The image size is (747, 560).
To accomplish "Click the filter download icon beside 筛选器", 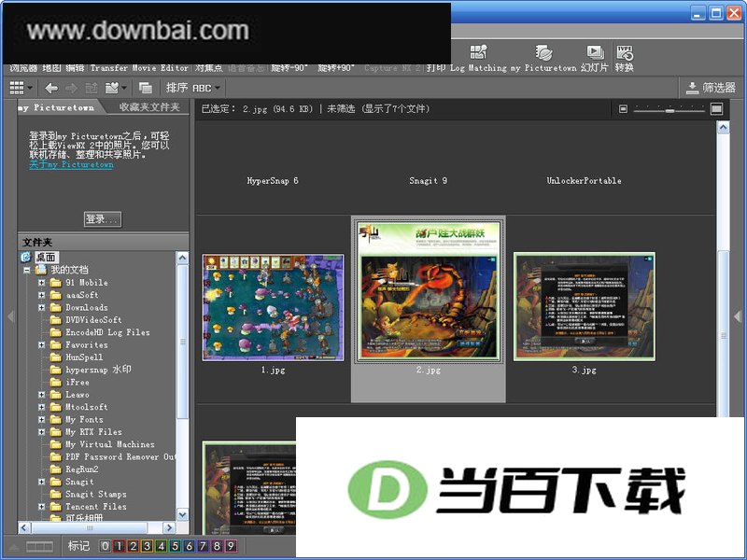I will pos(692,88).
